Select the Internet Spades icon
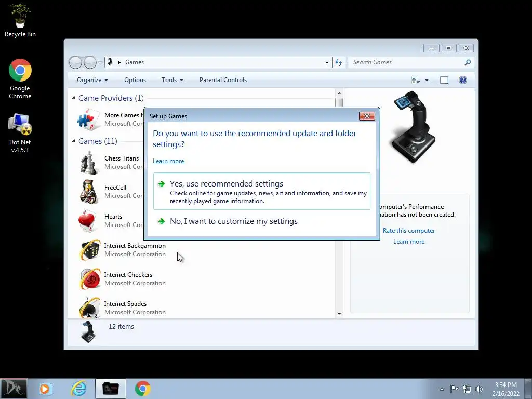The image size is (532, 399). click(90, 308)
